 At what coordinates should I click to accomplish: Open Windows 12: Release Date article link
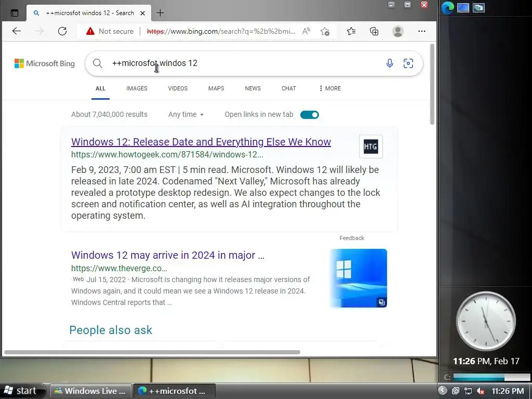[x=201, y=142]
